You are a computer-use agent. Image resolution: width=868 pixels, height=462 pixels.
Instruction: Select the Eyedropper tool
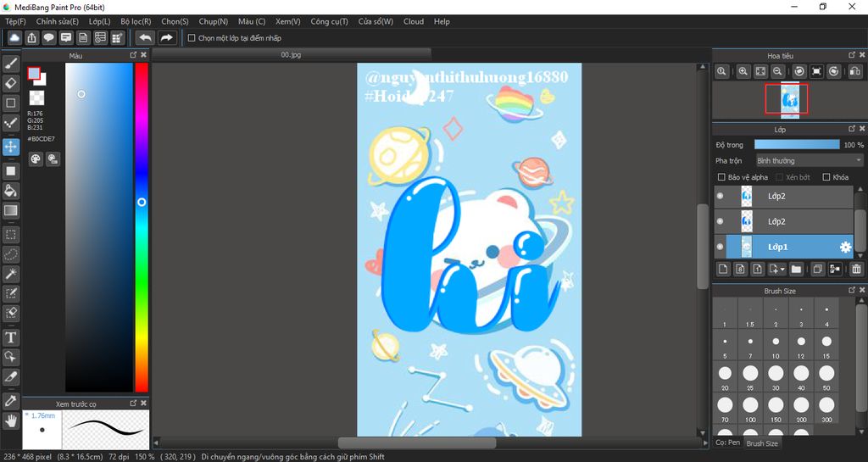(x=10, y=401)
